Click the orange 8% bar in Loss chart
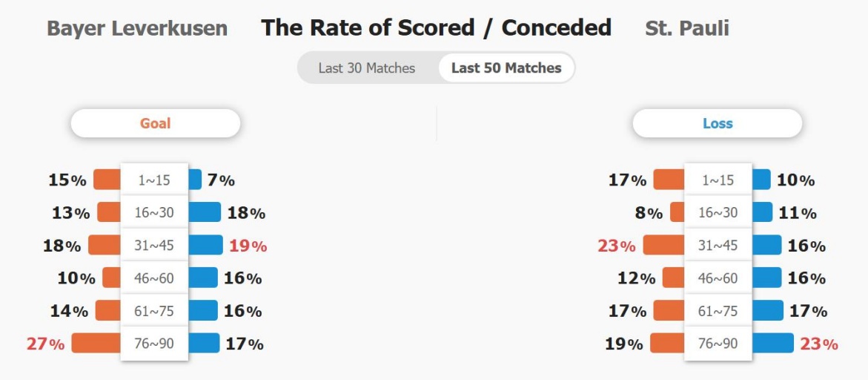The image size is (868, 380). pyautogui.click(x=677, y=213)
